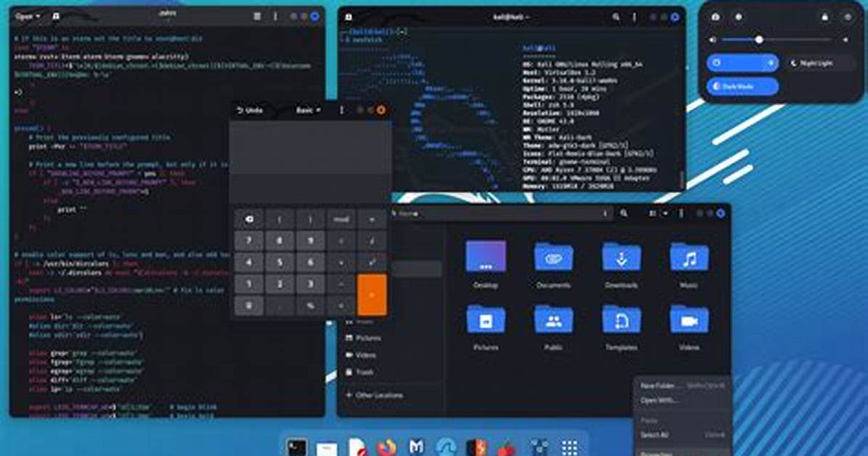Click the percent key in calculator
Screen dimensions: 868x456
tap(310, 305)
